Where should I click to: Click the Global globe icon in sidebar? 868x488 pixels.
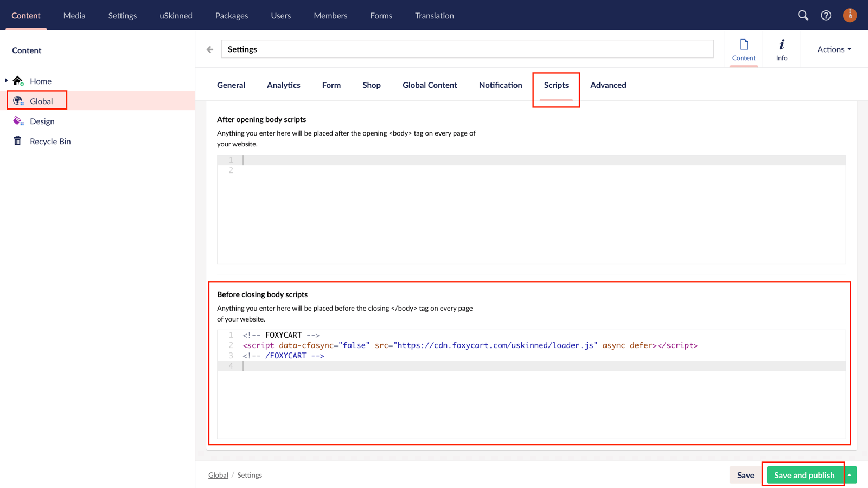17,100
